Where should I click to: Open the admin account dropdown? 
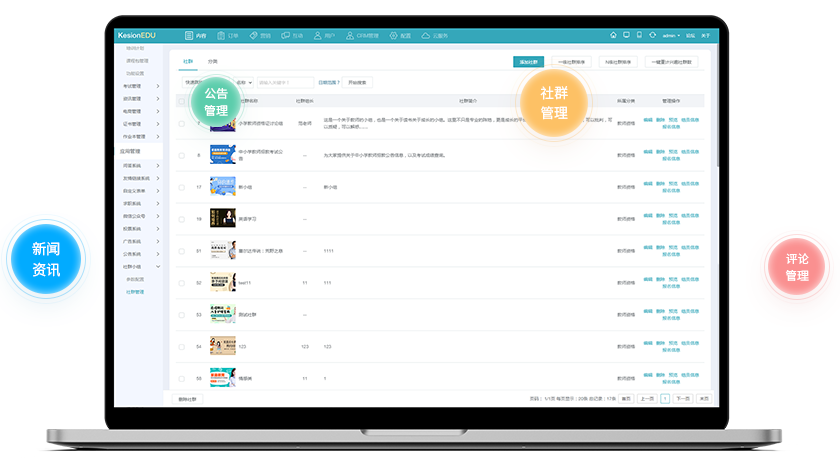tap(670, 35)
